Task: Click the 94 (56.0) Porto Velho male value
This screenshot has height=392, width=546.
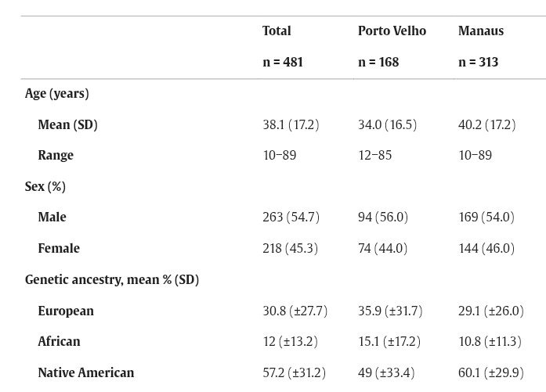Action: (383, 217)
